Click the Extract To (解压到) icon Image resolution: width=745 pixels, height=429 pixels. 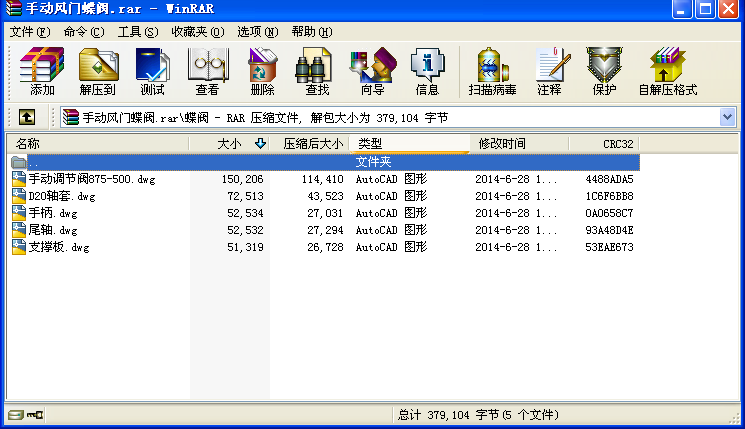pyautogui.click(x=97, y=70)
